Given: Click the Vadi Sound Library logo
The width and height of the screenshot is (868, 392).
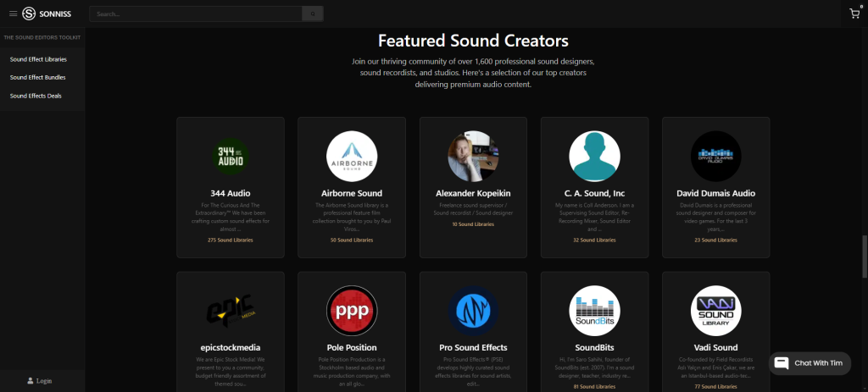Looking at the screenshot, I should (715, 311).
